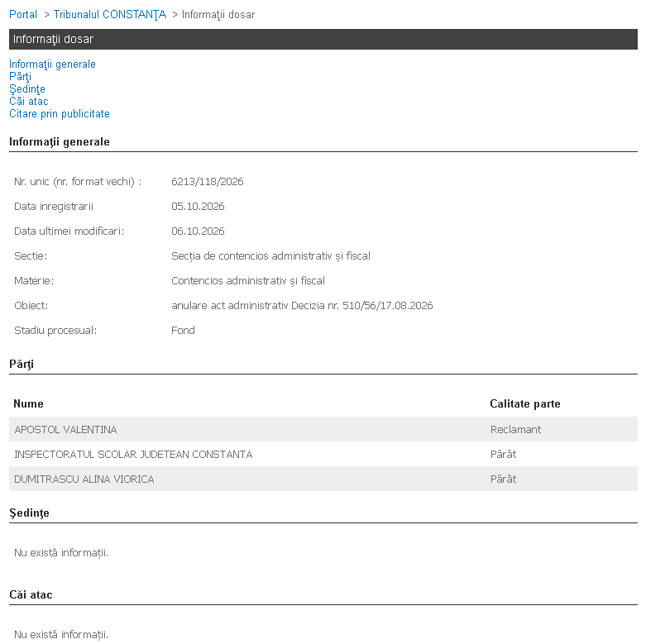Click Stadiu procesual value Fond
Screen dimensions: 646x644
pos(183,330)
